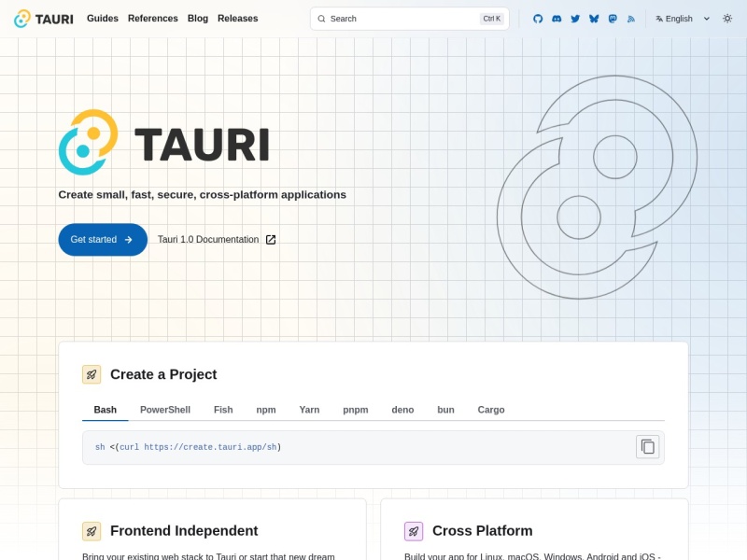Viewport: 747px width, 560px height.
Task: Click the rocket icon next to Frontend Independent
Action: click(92, 531)
